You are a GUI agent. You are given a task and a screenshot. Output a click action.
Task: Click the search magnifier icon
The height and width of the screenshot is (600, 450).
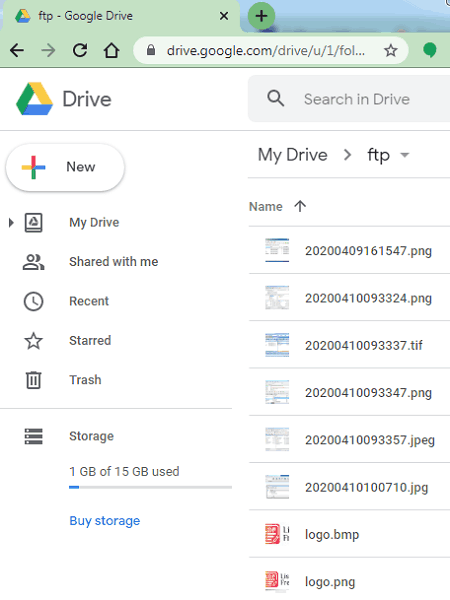coord(276,99)
